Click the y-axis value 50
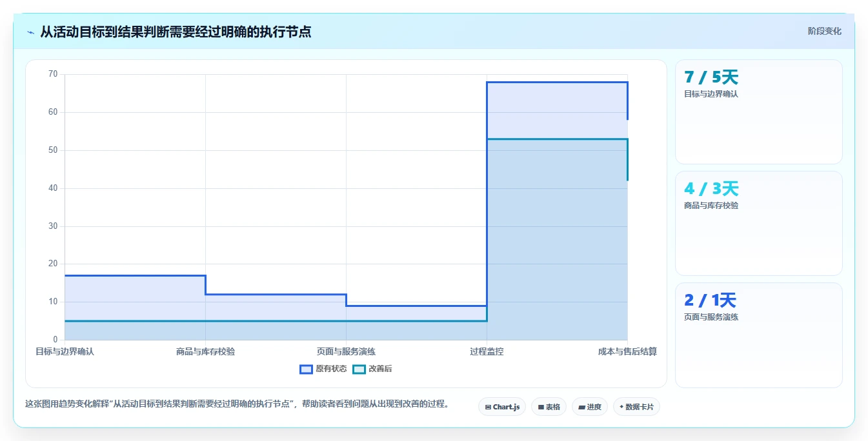Viewport: 868px width, 441px height. [x=53, y=150]
